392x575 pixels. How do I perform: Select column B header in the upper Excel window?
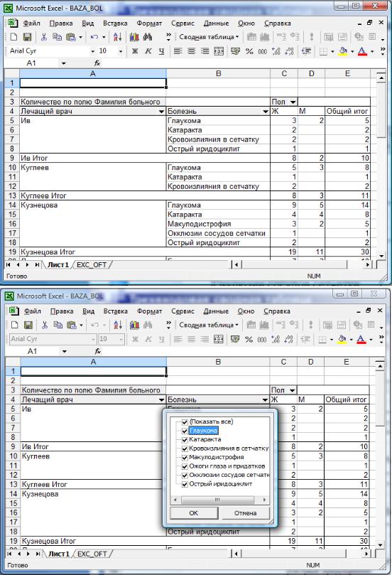[x=218, y=73]
